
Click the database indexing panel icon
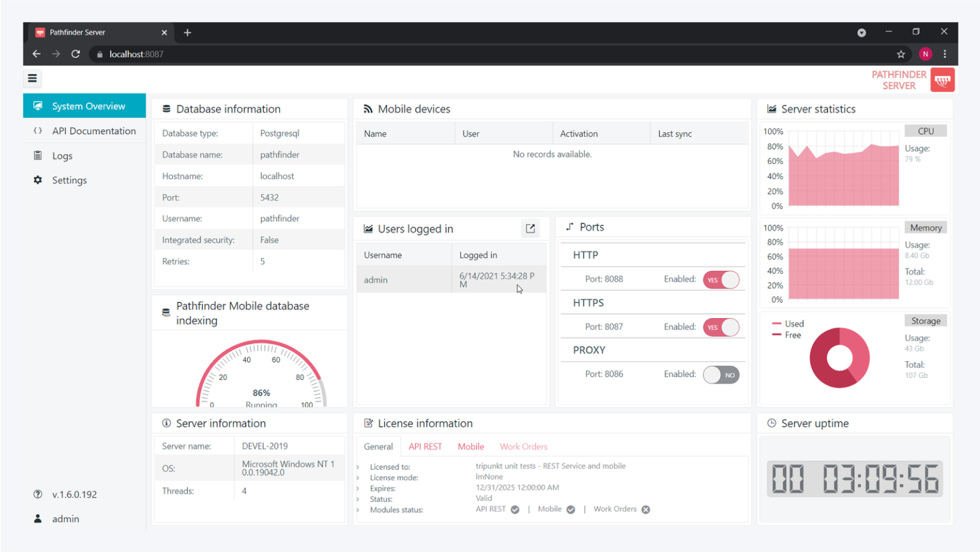click(x=166, y=313)
